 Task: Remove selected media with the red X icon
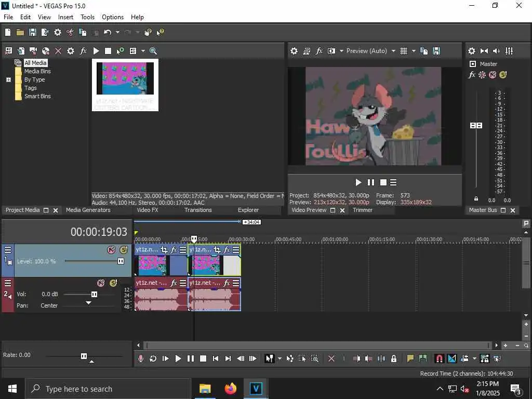coord(58,51)
